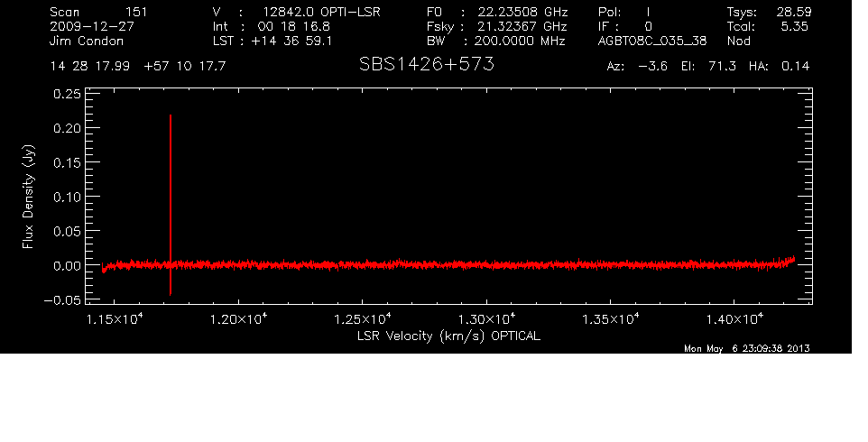Viewport: 868px width, 442px height.
Task: Click the 1.15×10⁴ x-axis tick label
Action: click(115, 319)
